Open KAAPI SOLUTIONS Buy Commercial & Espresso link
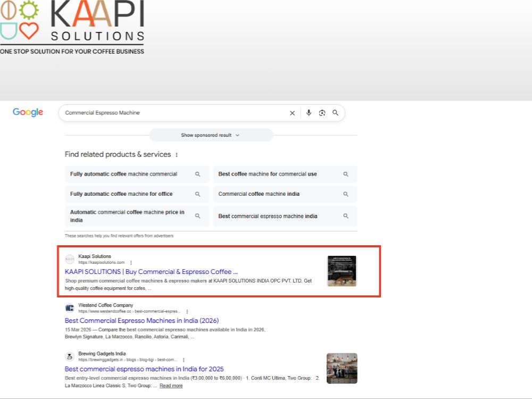The height and width of the screenshot is (399, 532). tap(151, 272)
